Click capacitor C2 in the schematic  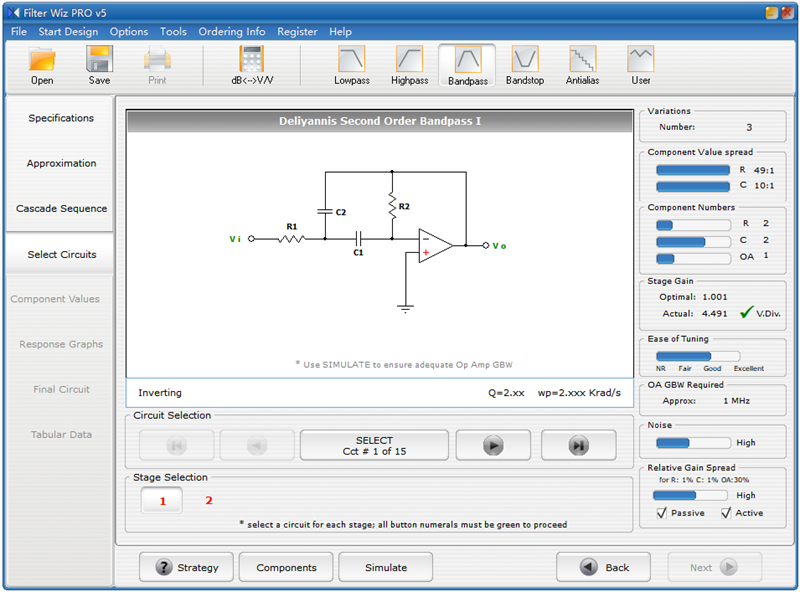(x=325, y=211)
